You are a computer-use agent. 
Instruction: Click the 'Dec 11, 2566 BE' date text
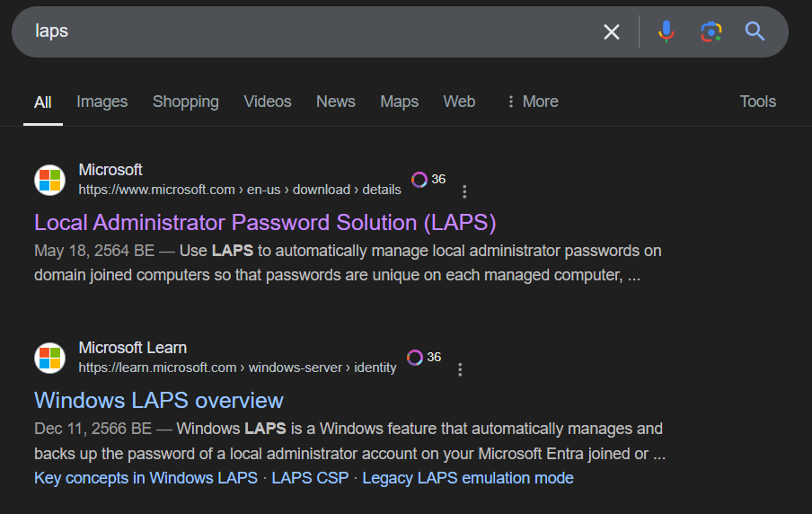[93, 429]
